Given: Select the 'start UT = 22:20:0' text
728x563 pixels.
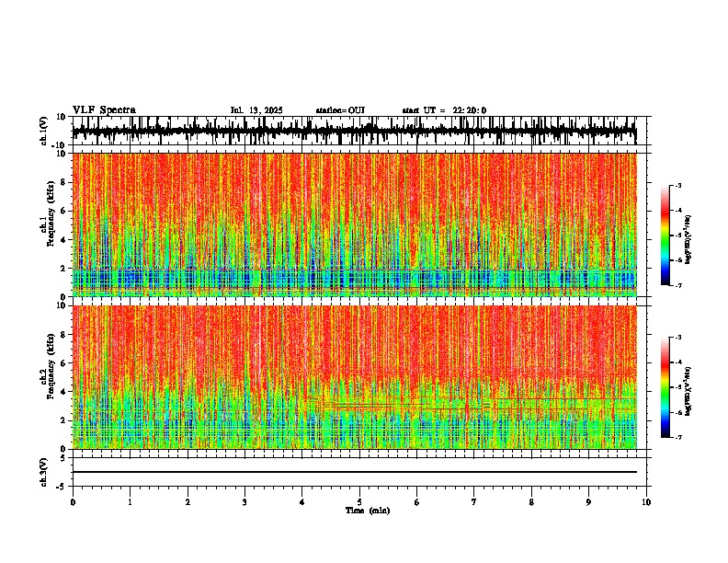Looking at the screenshot, I should [x=444, y=110].
